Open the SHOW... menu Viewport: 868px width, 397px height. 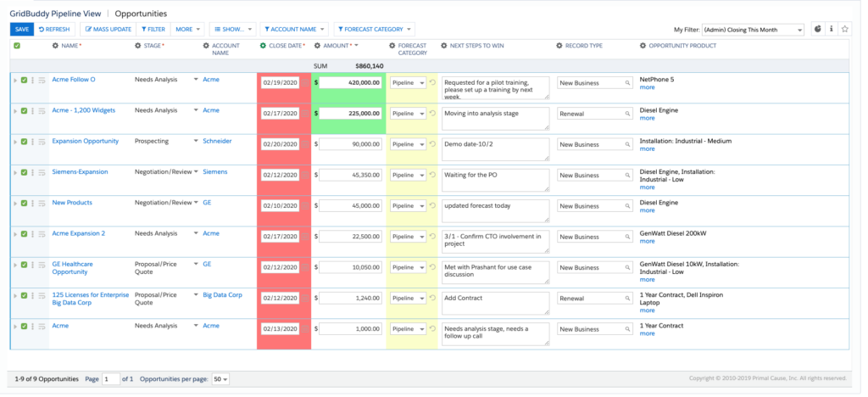point(232,30)
